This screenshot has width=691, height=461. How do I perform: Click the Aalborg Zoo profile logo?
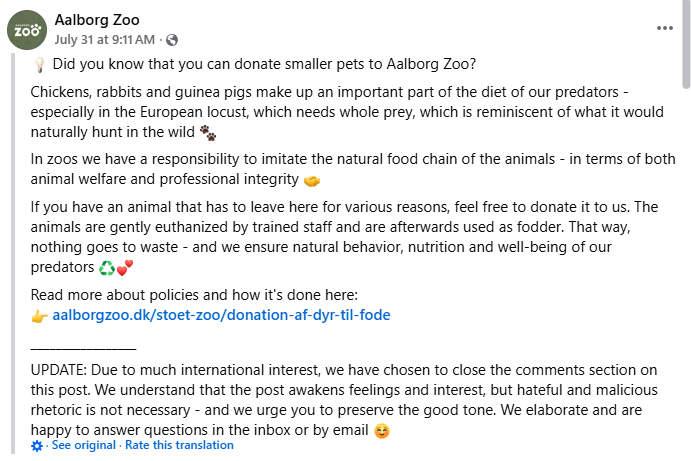coord(27,29)
